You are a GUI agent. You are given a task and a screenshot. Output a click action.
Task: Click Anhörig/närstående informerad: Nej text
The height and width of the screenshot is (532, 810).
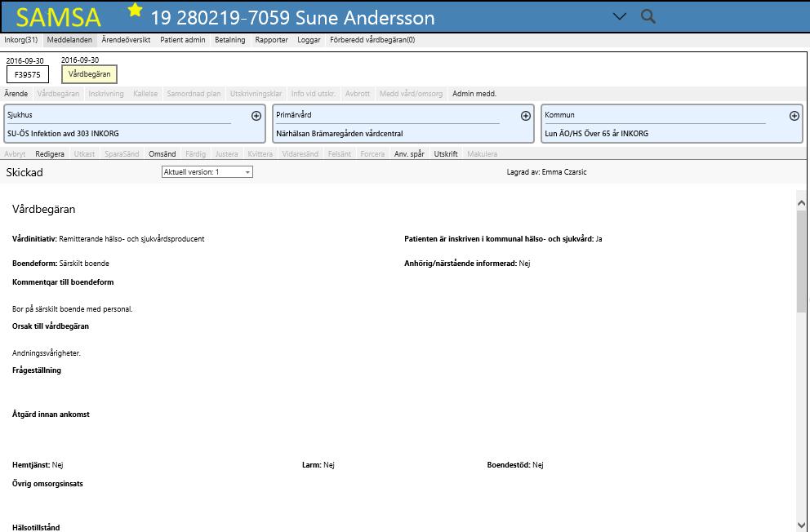pyautogui.click(x=467, y=264)
